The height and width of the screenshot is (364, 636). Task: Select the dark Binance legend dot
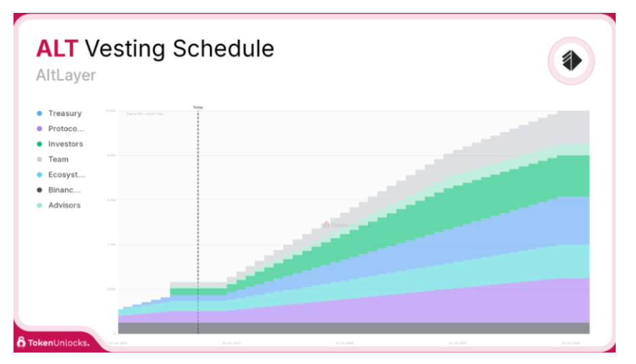[x=39, y=190]
